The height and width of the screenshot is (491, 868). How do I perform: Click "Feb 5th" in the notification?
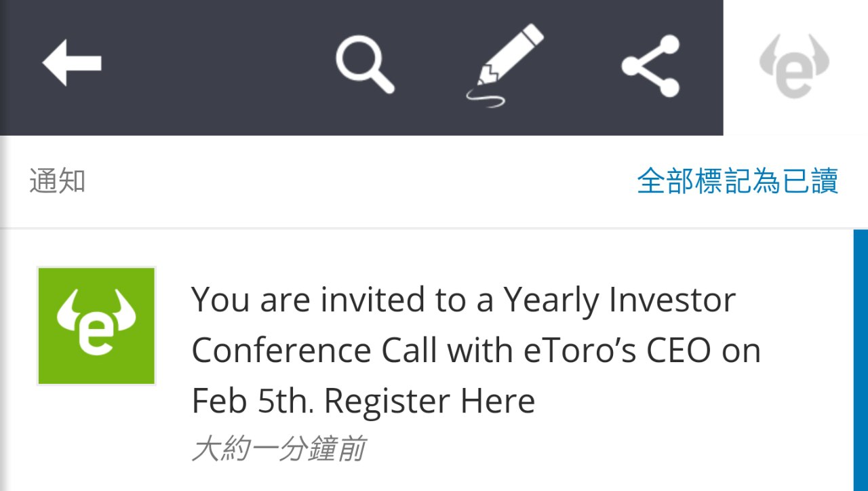[x=252, y=401]
